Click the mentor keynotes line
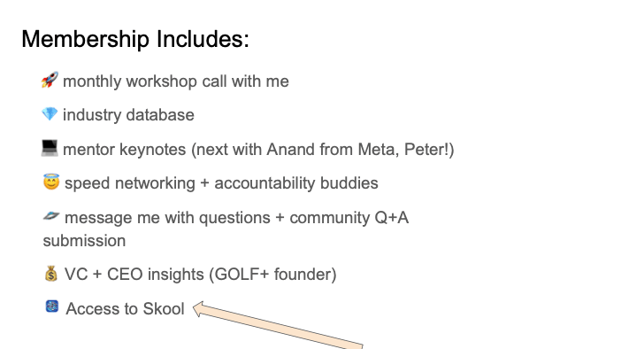The height and width of the screenshot is (349, 644). pyautogui.click(x=258, y=150)
